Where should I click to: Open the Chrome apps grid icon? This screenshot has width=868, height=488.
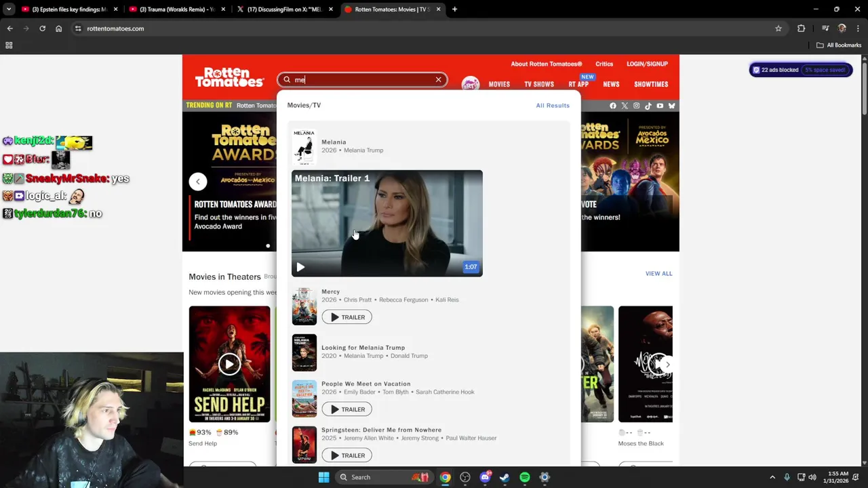(x=9, y=45)
